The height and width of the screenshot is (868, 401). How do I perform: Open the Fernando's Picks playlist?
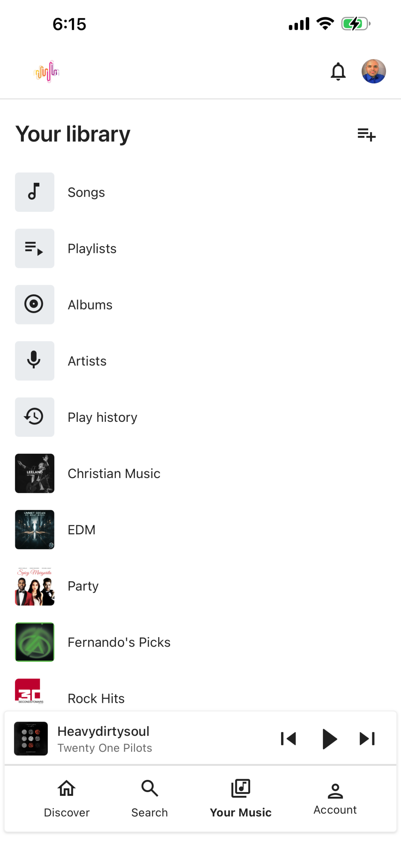coord(119,642)
